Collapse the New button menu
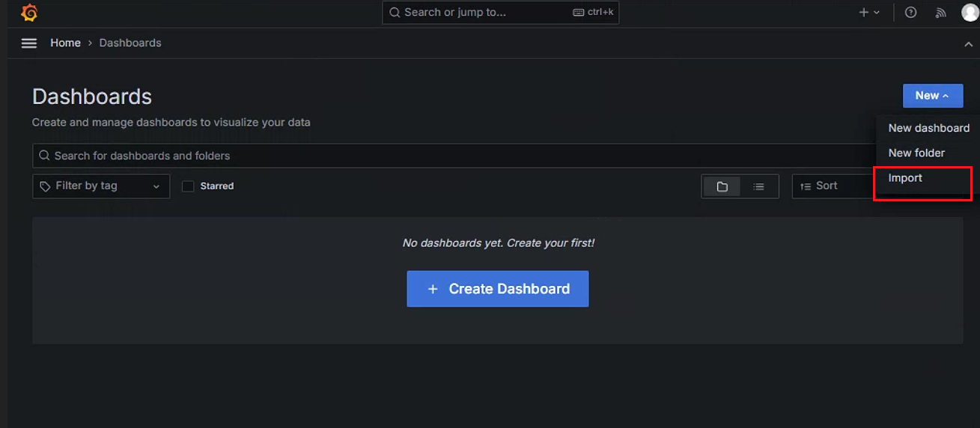The height and width of the screenshot is (428, 980). (x=933, y=96)
